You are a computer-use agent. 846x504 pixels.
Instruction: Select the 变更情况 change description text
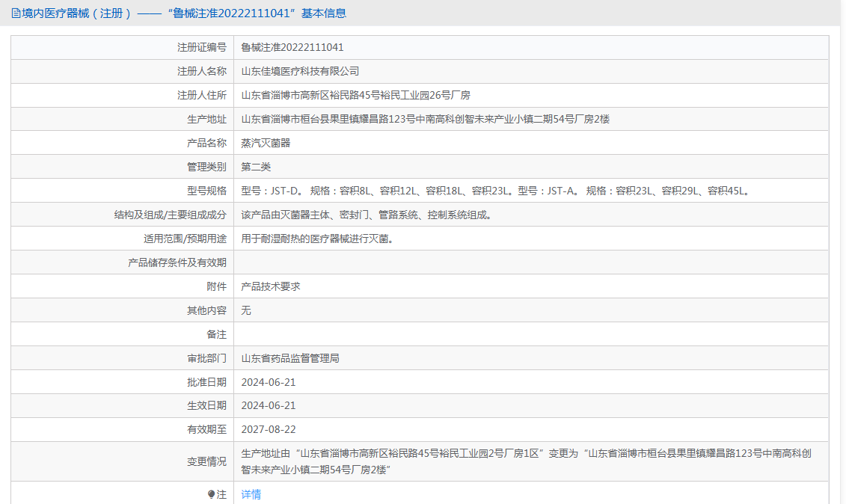point(526,461)
